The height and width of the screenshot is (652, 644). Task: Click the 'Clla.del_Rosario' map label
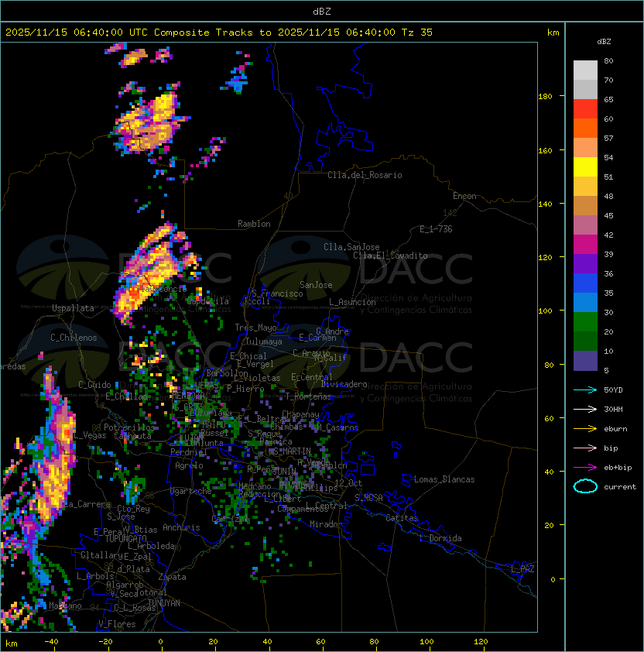365,175
